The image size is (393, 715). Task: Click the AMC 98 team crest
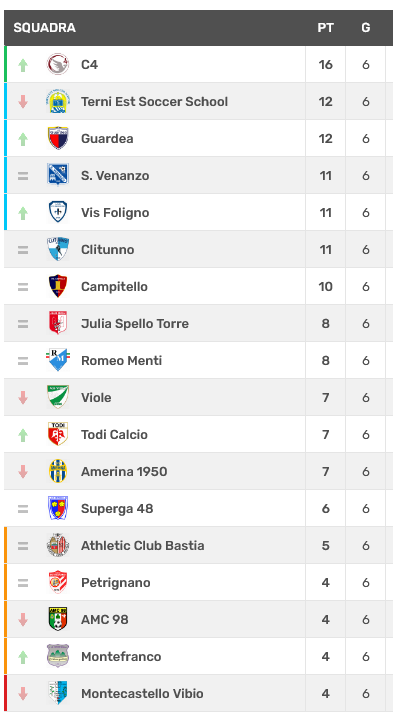(58, 619)
